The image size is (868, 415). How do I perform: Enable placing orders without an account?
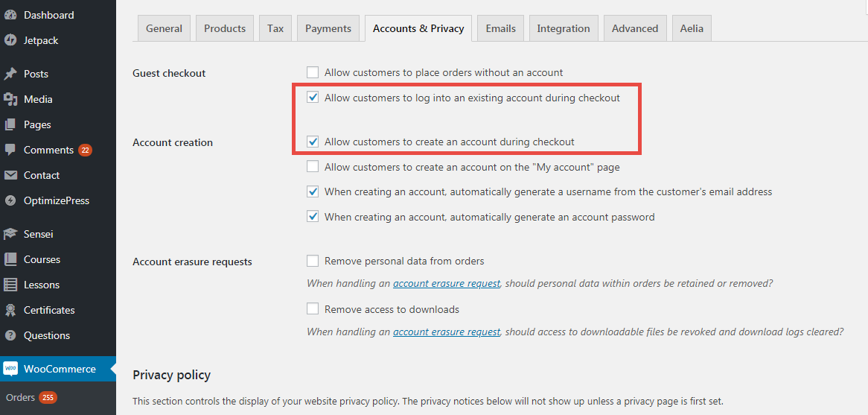pyautogui.click(x=313, y=72)
